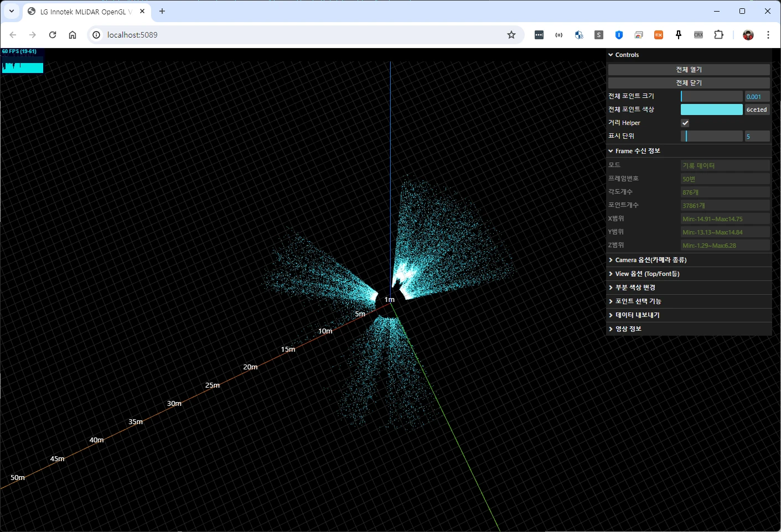Open the browser home page
Viewport: 781px width, 532px height.
click(x=73, y=35)
